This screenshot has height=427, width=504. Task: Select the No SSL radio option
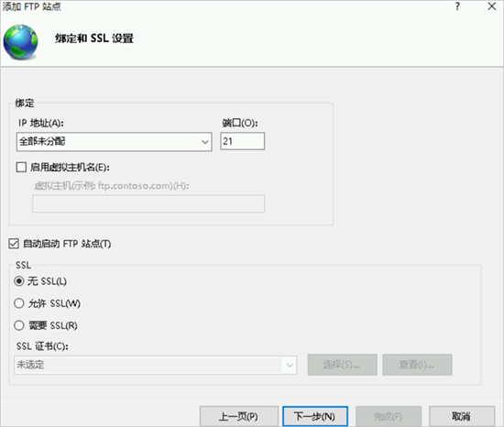click(x=19, y=281)
